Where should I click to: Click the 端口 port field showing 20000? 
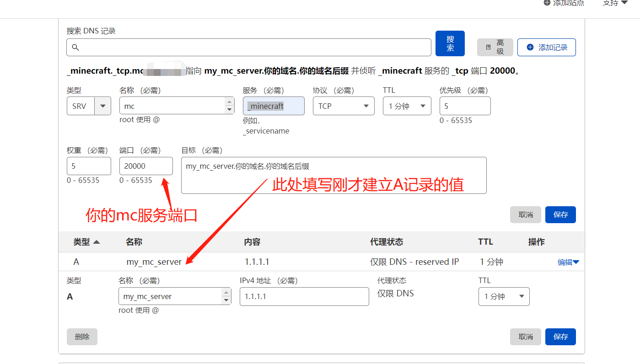coord(146,166)
